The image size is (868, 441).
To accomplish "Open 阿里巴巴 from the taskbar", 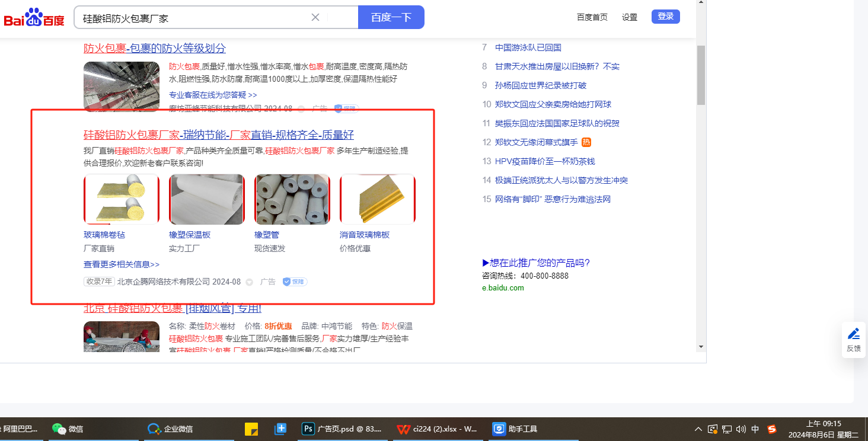I will point(20,429).
